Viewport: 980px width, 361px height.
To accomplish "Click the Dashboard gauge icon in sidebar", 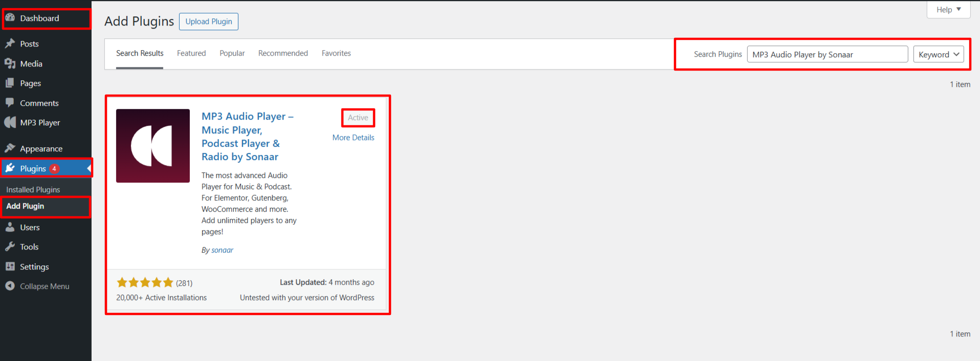I will coord(10,18).
